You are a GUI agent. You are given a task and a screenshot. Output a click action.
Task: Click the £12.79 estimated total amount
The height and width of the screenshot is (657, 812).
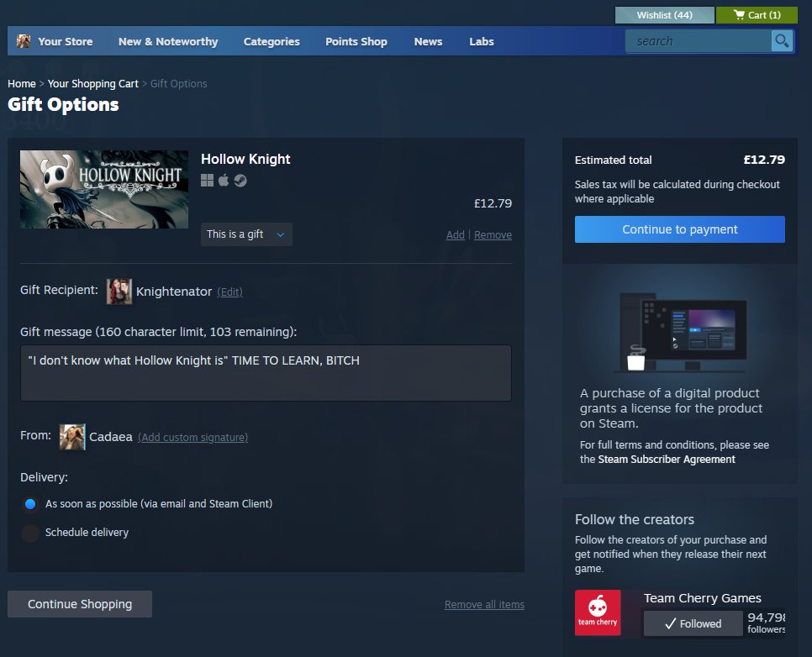(764, 160)
